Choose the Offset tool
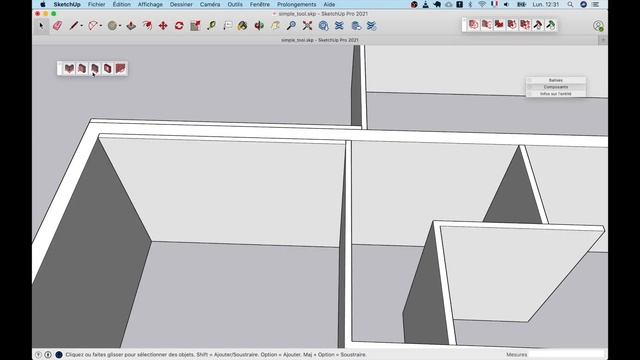Screen dimensions: 640x360 [x=147, y=26]
